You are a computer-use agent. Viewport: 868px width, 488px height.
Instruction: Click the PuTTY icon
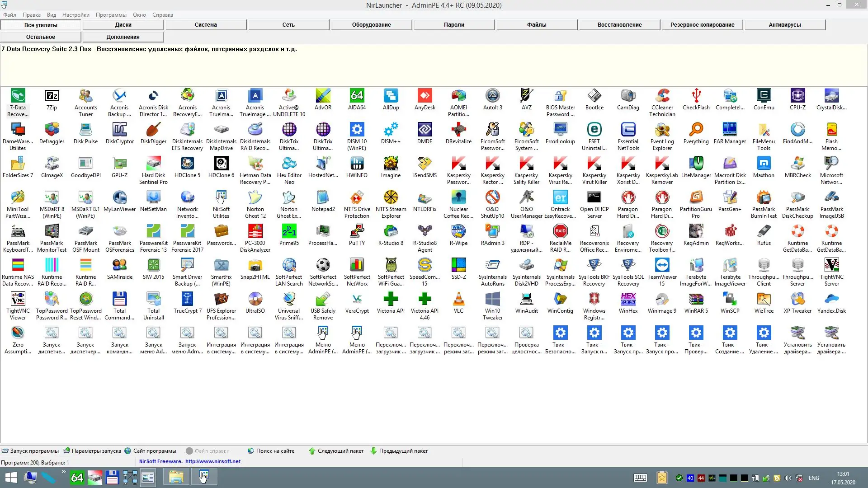pos(357,231)
